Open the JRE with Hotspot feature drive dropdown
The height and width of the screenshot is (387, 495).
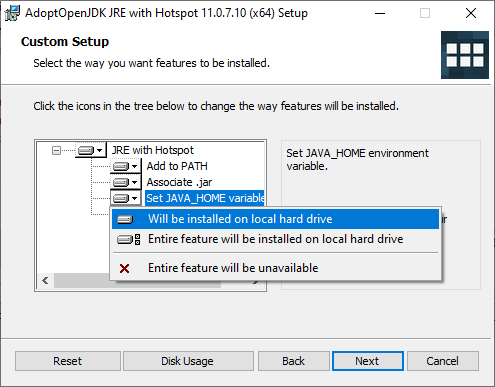pos(90,150)
